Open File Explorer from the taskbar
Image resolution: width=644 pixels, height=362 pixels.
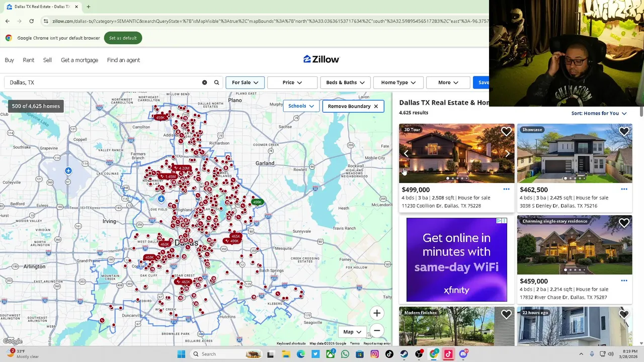(285, 354)
